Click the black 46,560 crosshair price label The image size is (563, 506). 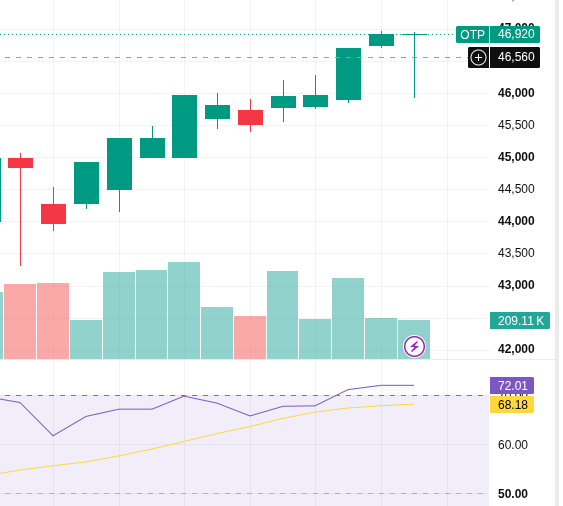(x=515, y=57)
